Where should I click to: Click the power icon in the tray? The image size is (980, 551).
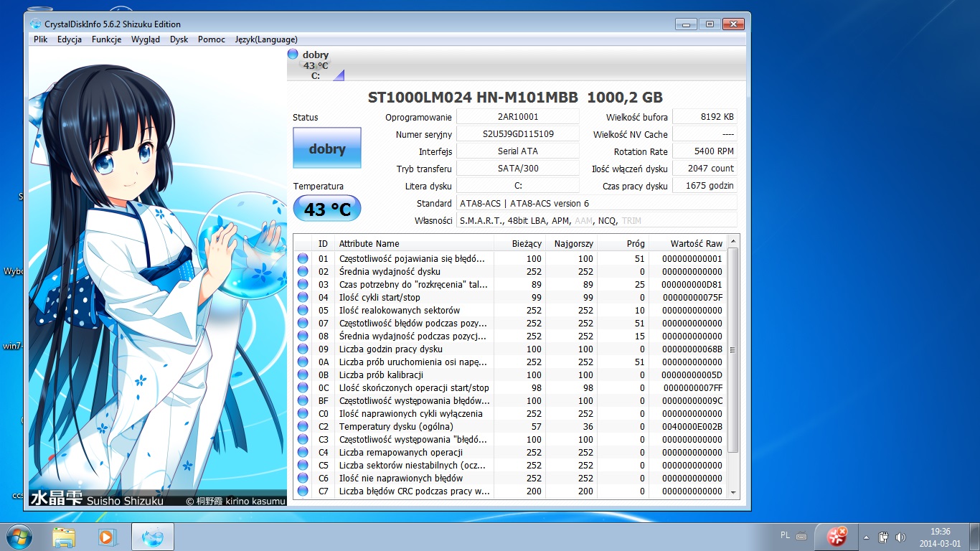click(x=885, y=537)
